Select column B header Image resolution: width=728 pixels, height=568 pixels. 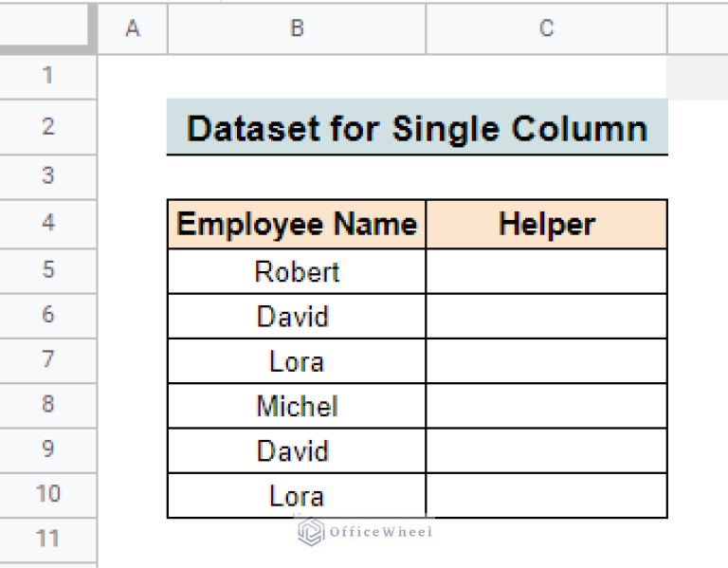(297, 28)
